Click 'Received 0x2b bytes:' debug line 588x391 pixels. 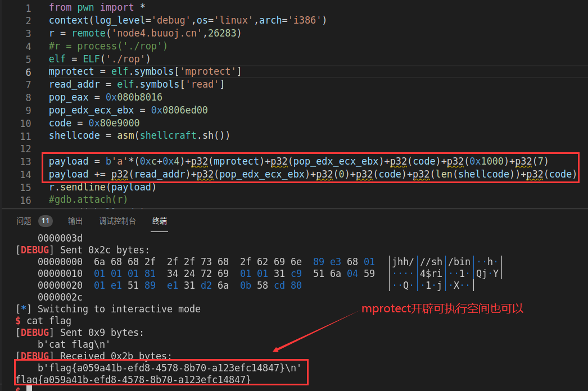point(94,356)
